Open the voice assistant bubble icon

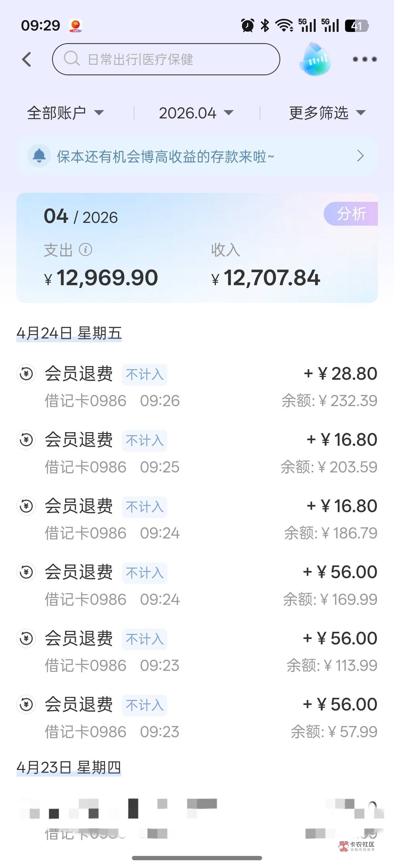(x=315, y=59)
